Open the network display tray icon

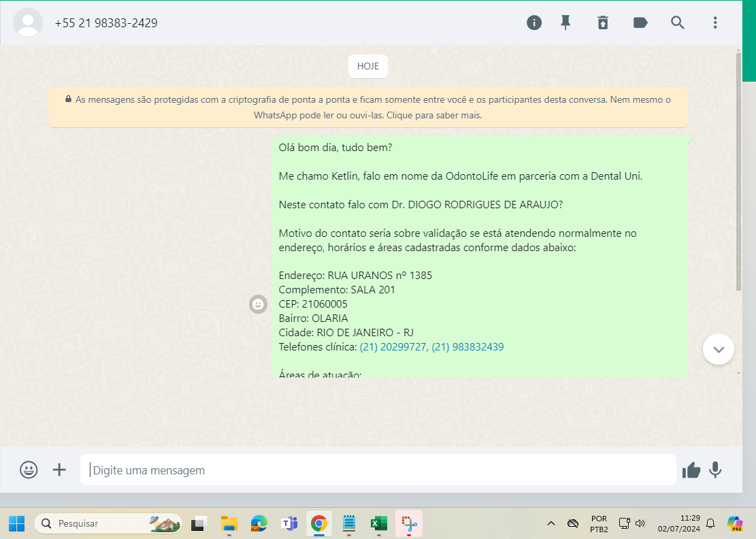[625, 523]
